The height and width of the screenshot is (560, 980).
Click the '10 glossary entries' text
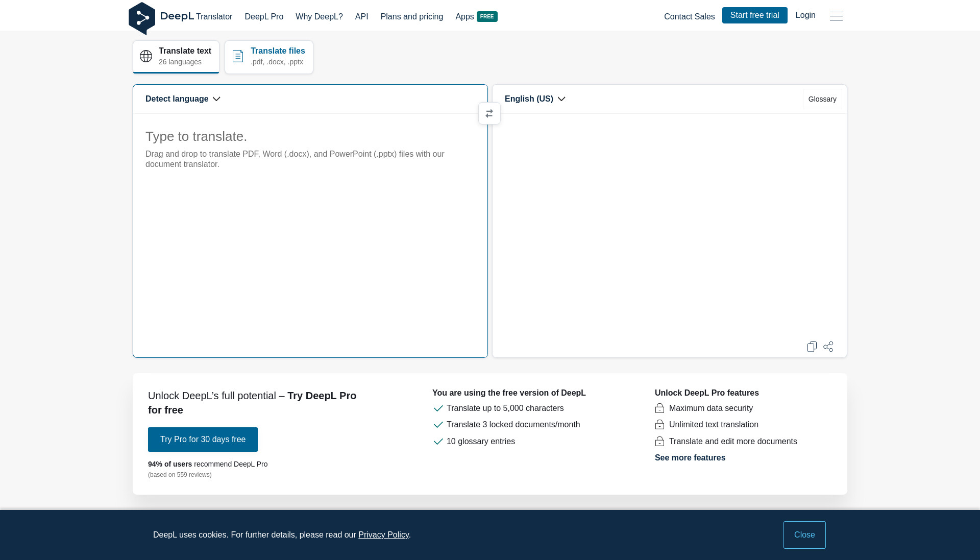point(481,442)
